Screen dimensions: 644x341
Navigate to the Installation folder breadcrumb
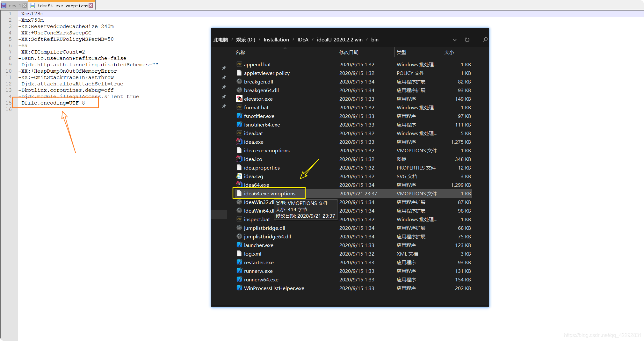pos(276,40)
